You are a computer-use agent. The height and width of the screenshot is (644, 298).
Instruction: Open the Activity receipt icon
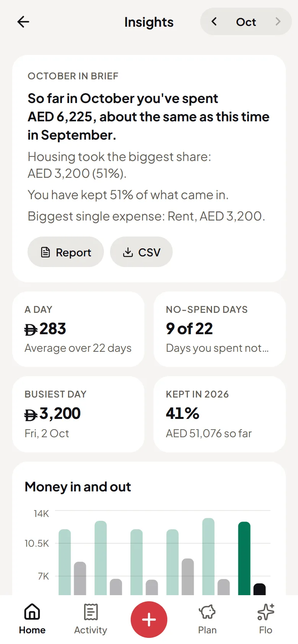coord(91,612)
